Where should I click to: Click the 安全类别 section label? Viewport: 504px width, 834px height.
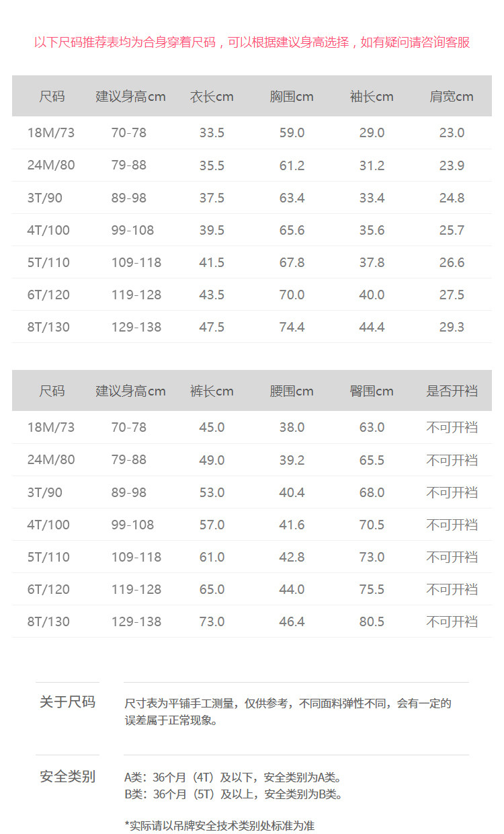[67, 777]
